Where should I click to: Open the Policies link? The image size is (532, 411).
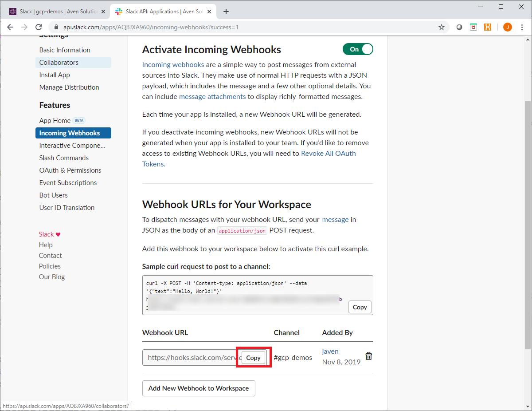click(50, 266)
